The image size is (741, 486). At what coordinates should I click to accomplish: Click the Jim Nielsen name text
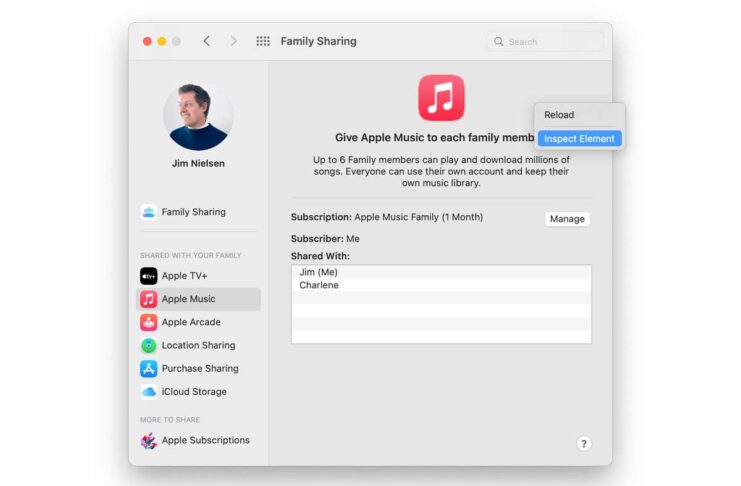tap(198, 163)
